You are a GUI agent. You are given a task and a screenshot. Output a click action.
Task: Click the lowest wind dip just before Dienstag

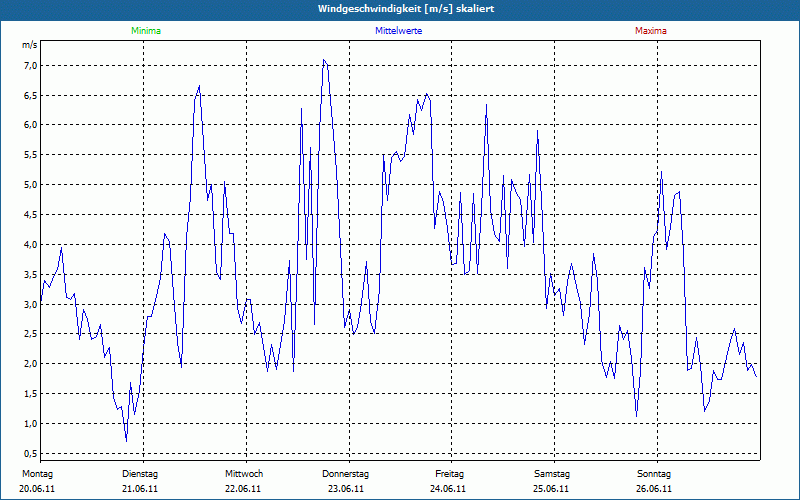pyautogui.click(x=126, y=440)
